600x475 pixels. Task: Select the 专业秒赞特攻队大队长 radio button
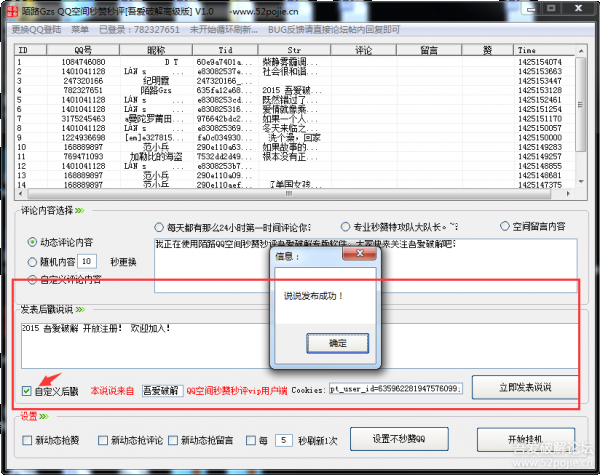coord(345,227)
